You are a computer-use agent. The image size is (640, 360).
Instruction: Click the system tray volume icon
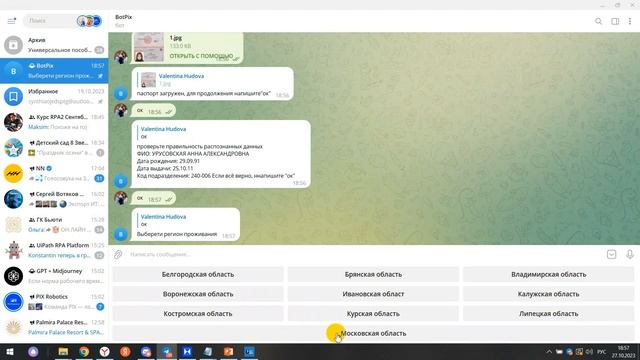click(x=589, y=351)
